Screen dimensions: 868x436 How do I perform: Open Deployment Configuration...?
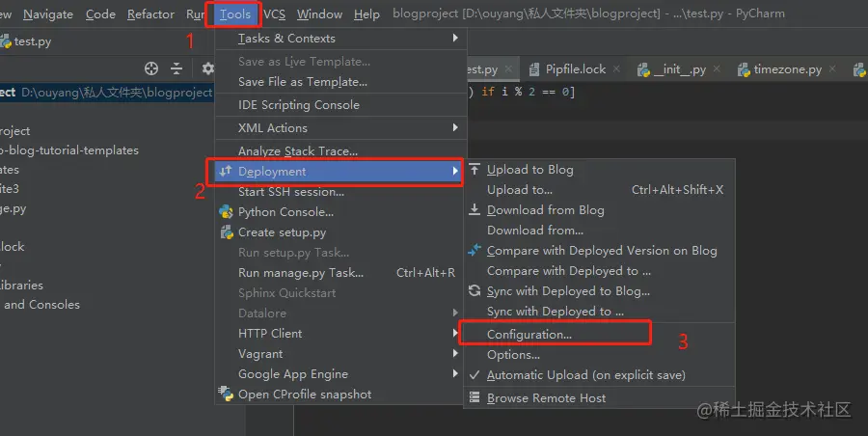(600, 335)
